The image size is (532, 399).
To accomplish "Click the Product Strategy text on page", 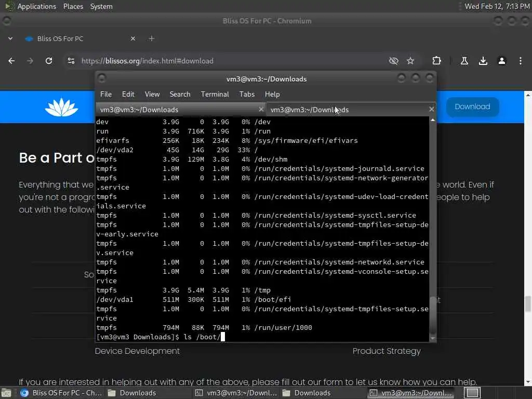I will click(387, 351).
